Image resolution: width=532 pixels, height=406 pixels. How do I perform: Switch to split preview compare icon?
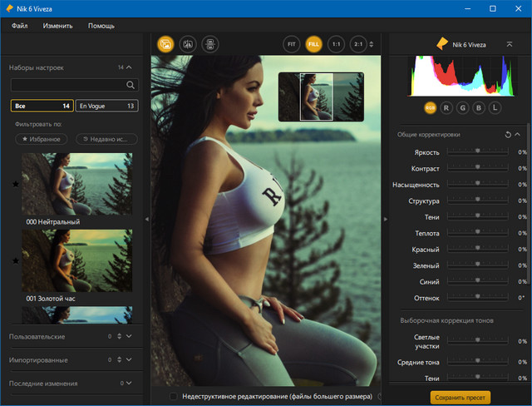click(x=187, y=45)
